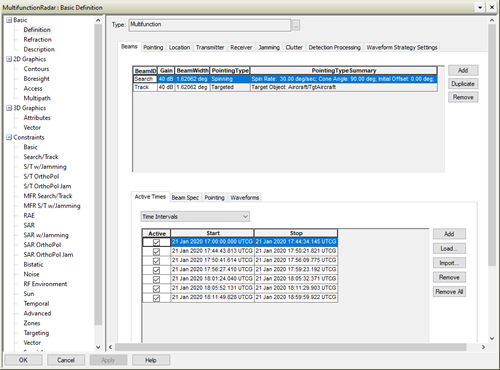Select Attributes under 3D Graphics
Viewport: 500px width, 370px height.
(37, 118)
